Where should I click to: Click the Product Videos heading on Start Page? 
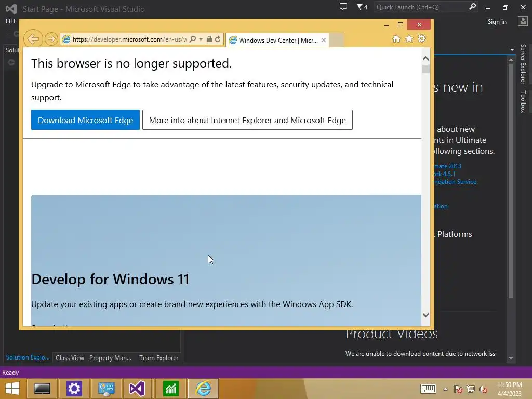[392, 334]
